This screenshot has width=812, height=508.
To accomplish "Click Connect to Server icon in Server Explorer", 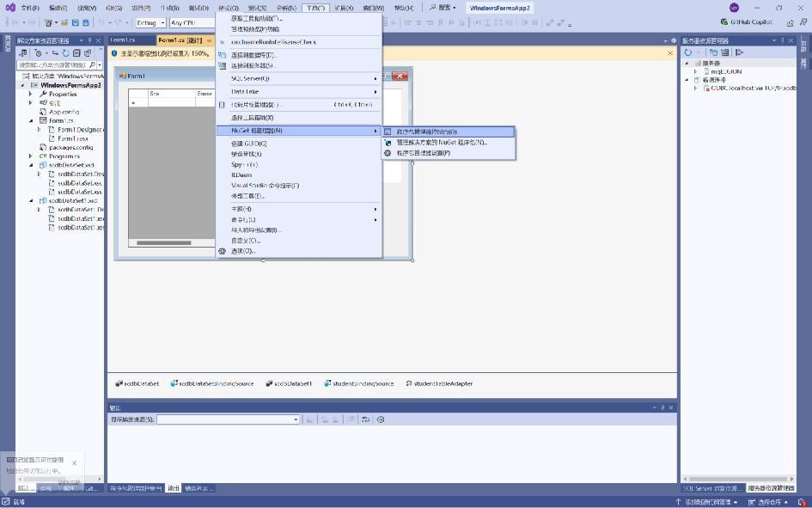I will click(x=725, y=52).
